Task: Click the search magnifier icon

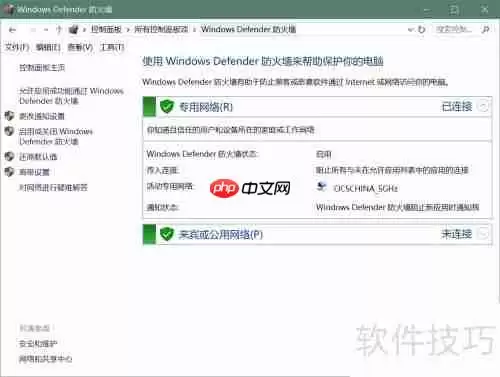Action: pyautogui.click(x=486, y=30)
